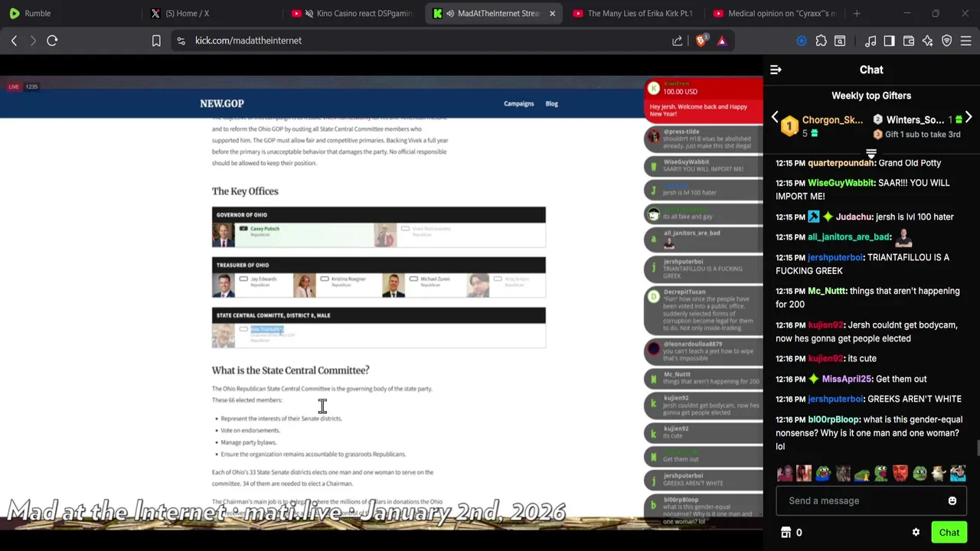Open a new tab with plus button
The width and height of the screenshot is (980, 551).
pyautogui.click(x=857, y=13)
